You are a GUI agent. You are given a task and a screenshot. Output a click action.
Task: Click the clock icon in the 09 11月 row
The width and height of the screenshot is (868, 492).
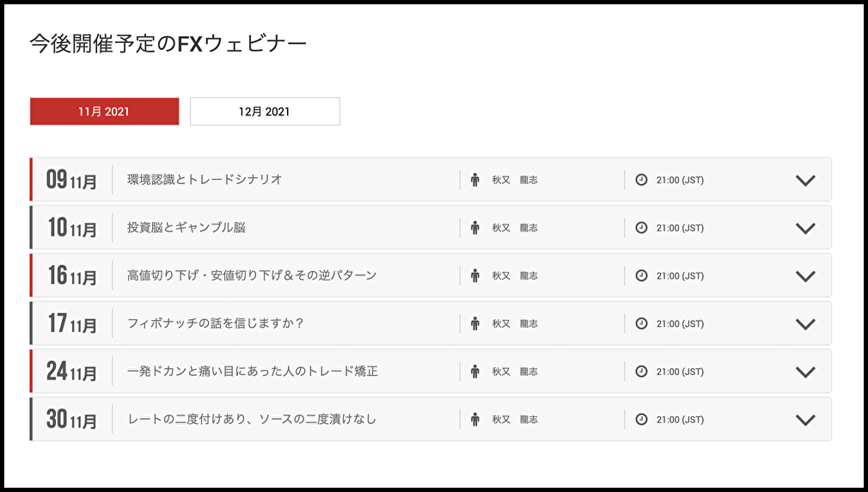coord(641,180)
